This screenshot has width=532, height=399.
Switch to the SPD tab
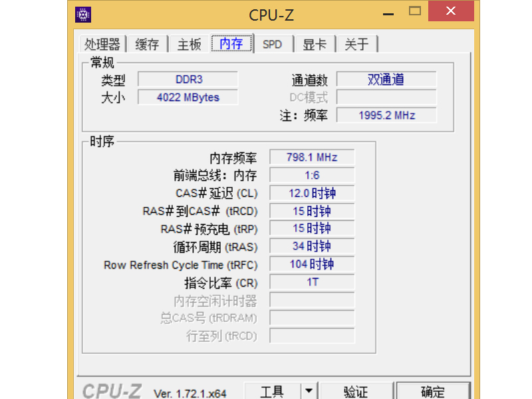click(x=273, y=45)
